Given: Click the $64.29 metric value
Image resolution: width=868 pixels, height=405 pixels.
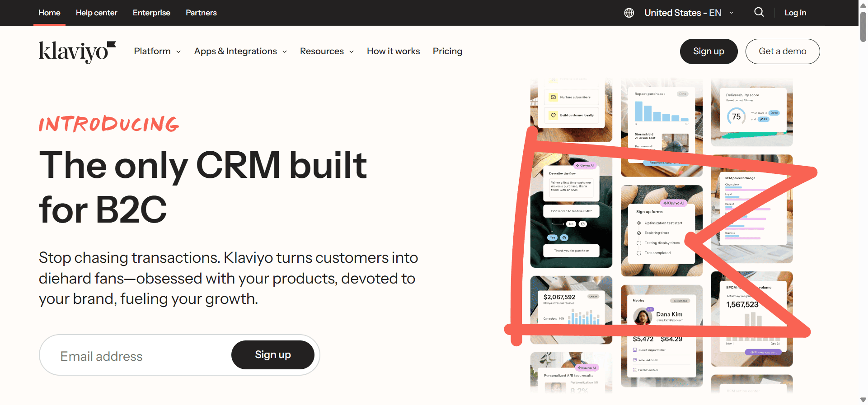Looking at the screenshot, I should point(671,339).
